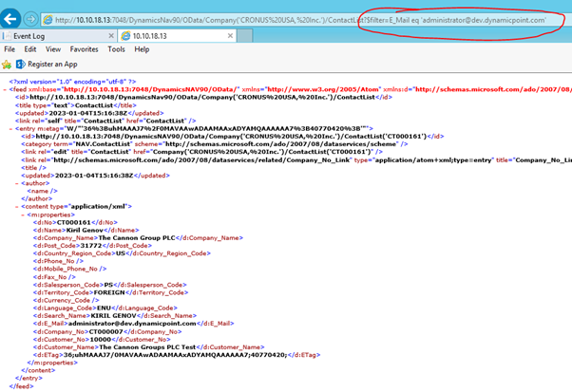Image resolution: width=572 pixels, height=392 pixels.
Task: Click the category term NAV.ContactList line
Action: pyautogui.click(x=215, y=144)
